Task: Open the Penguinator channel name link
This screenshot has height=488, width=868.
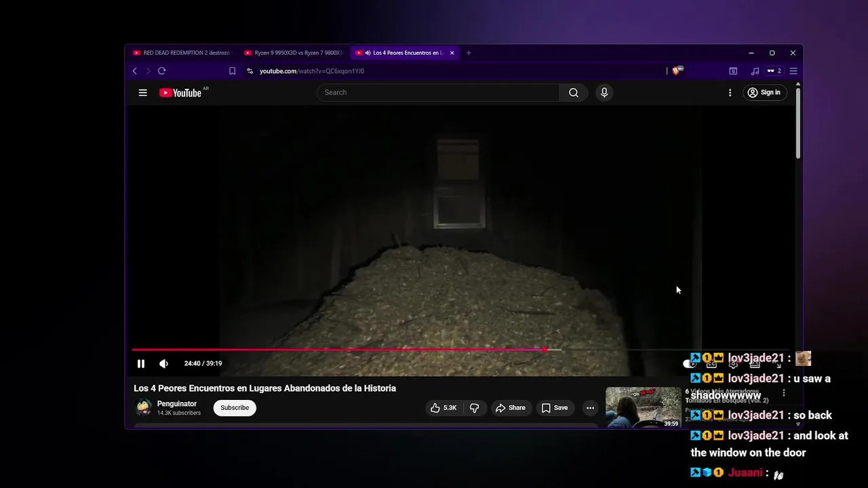Action: 177,404
